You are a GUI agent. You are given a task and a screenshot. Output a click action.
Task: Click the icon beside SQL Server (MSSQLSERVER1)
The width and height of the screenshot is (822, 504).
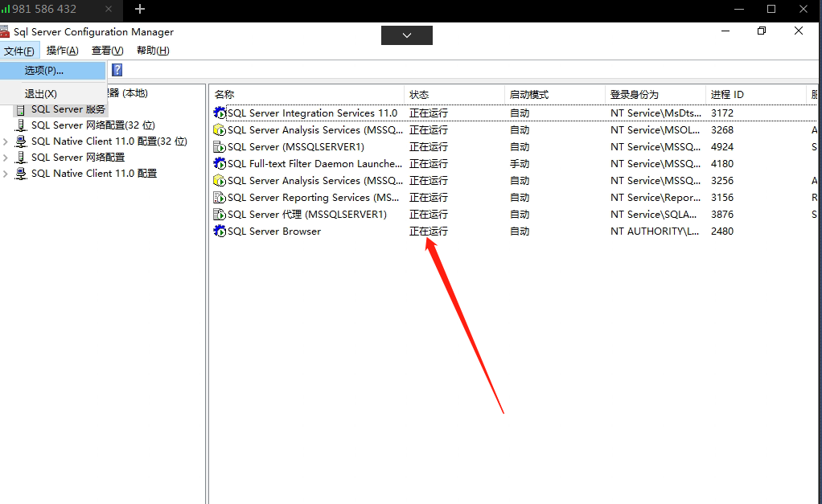[220, 146]
